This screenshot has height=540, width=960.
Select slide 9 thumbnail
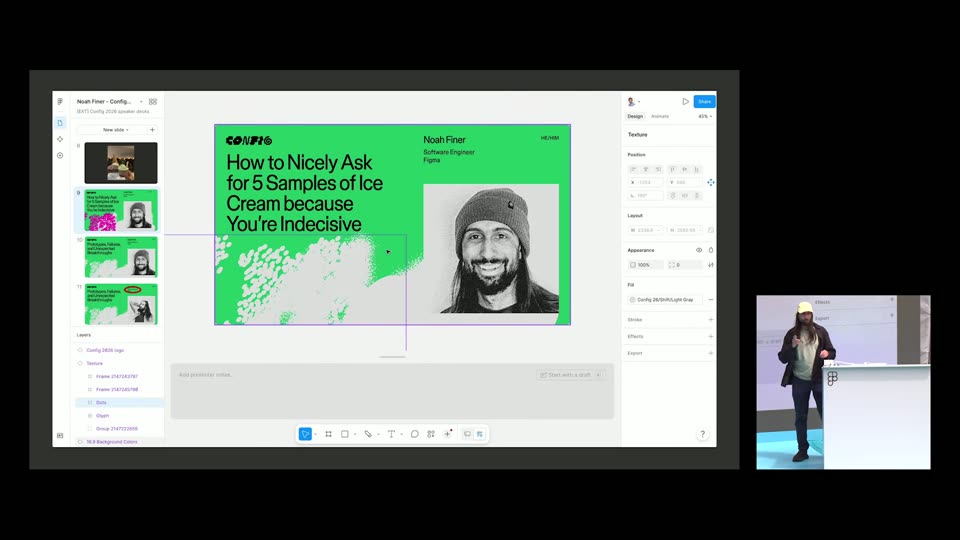[121, 210]
